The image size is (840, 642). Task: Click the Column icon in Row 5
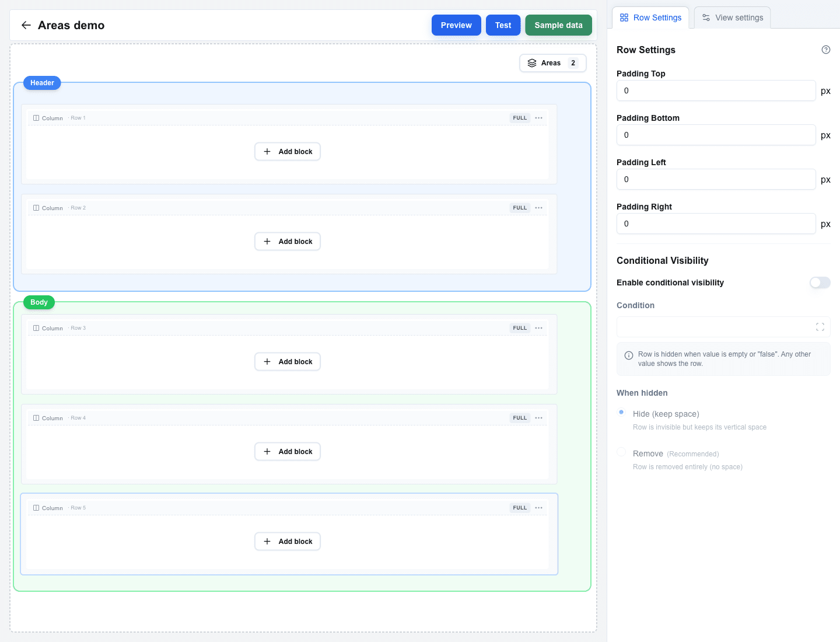(36, 508)
